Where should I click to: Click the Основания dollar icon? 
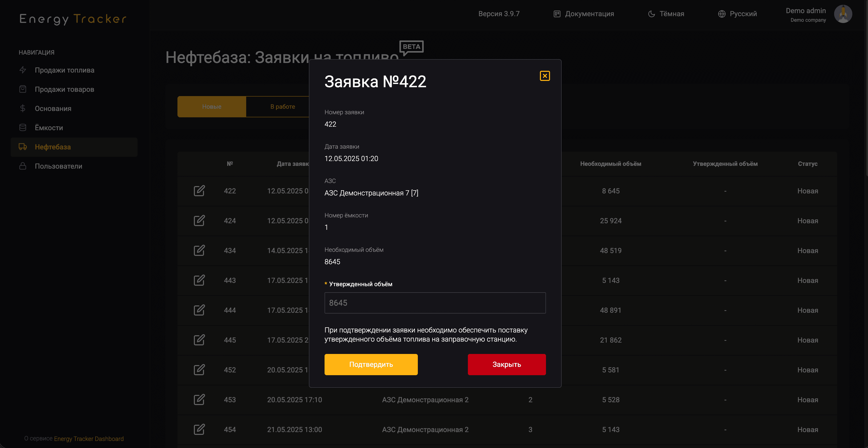pyautogui.click(x=22, y=108)
